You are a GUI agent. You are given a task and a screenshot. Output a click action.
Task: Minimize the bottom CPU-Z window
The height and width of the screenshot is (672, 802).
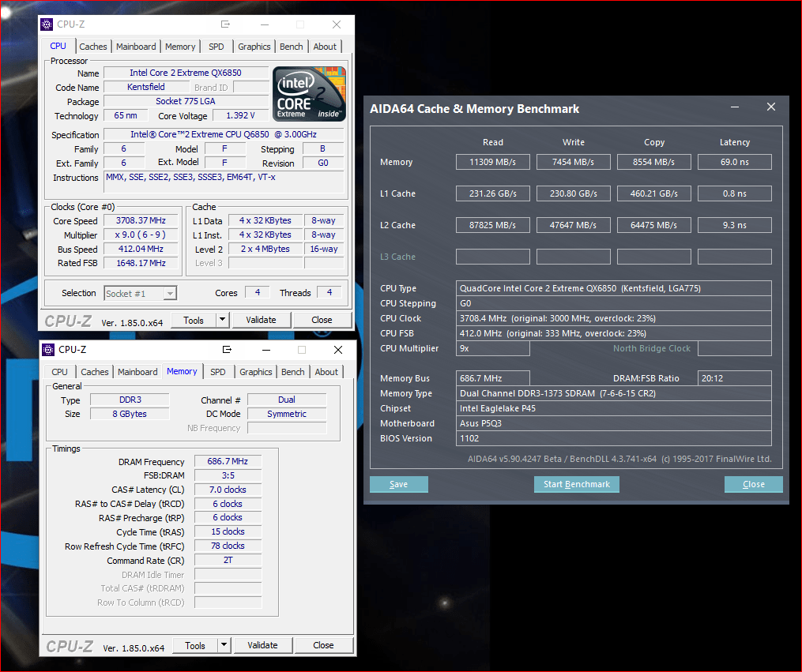tap(266, 350)
